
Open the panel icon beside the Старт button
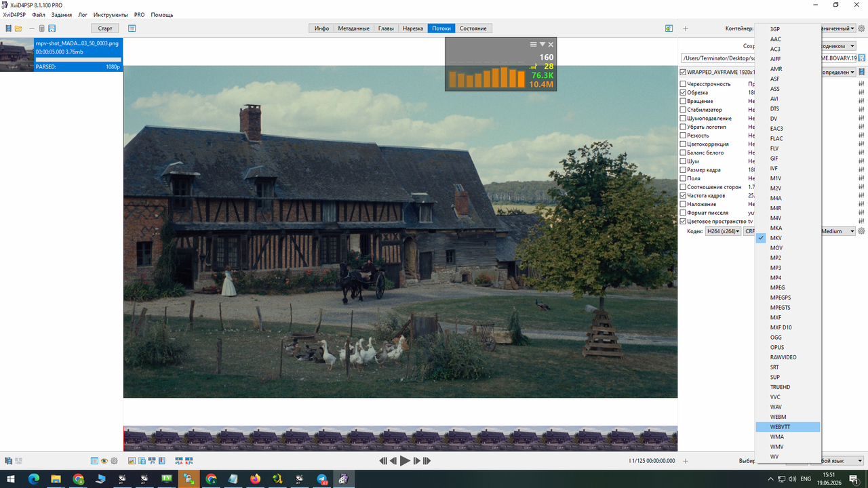(x=132, y=28)
